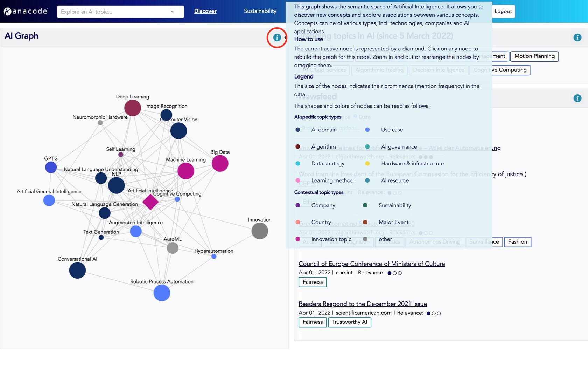The height and width of the screenshot is (368, 588).
Task: Open the Explore an AI topic dropdown arrow
Action: click(172, 12)
